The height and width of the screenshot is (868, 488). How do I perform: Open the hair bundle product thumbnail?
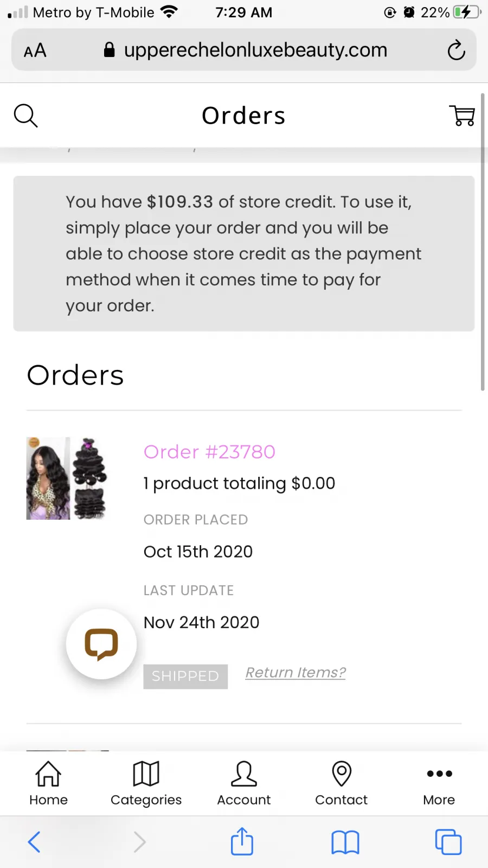pyautogui.click(x=68, y=478)
